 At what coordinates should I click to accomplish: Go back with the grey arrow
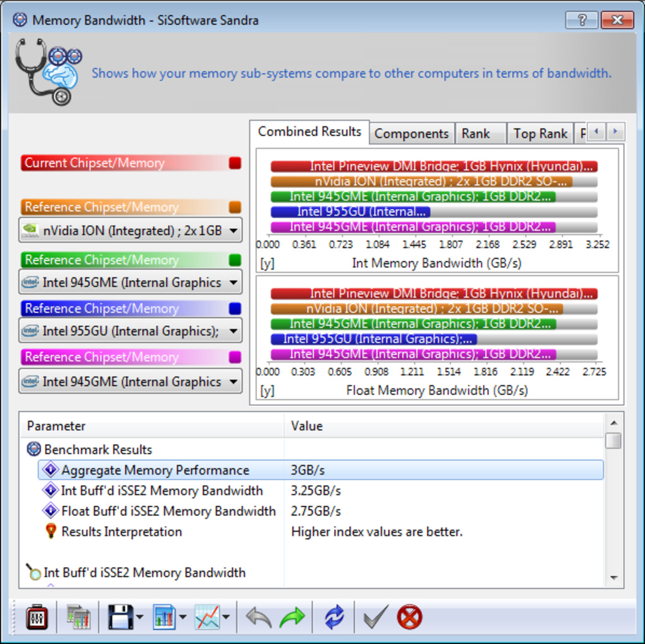259,617
